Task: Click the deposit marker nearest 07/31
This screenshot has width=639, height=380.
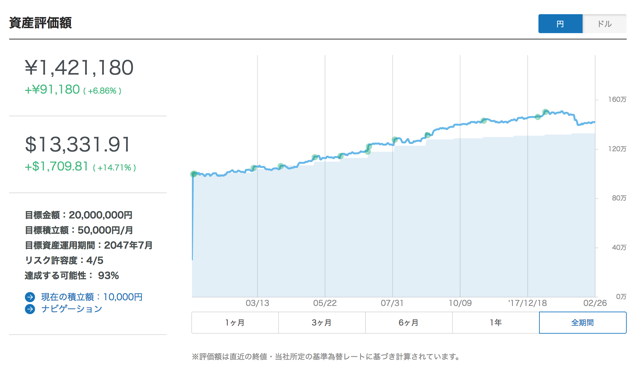Action: pyautogui.click(x=394, y=140)
